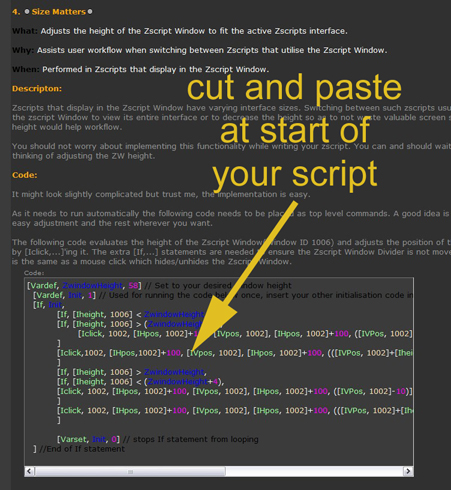
Task: Click the '//End of If statement' comment line
Action: (79, 449)
